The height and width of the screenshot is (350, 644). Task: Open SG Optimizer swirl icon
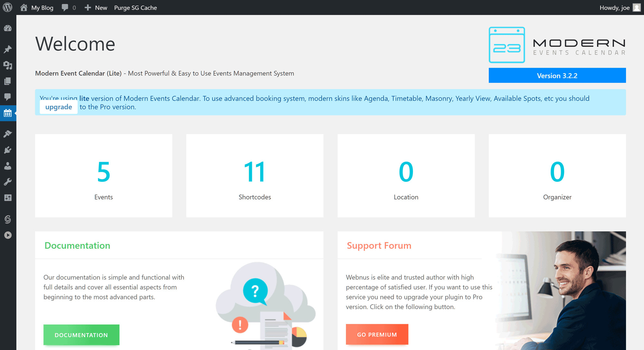pos(8,219)
